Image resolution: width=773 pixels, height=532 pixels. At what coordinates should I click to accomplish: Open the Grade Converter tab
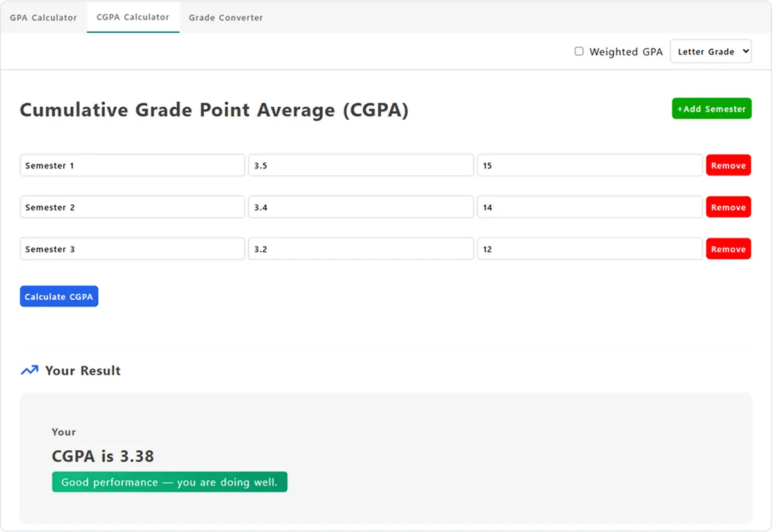click(x=226, y=17)
